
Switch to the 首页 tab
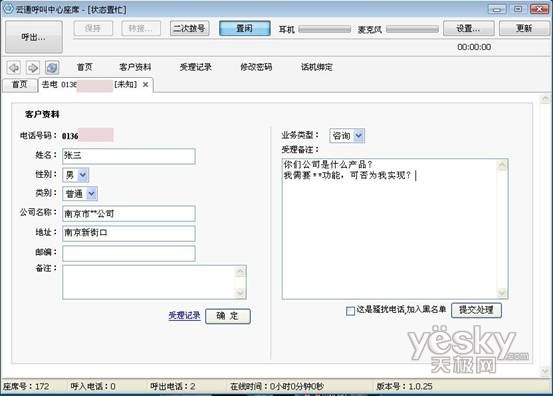click(20, 85)
